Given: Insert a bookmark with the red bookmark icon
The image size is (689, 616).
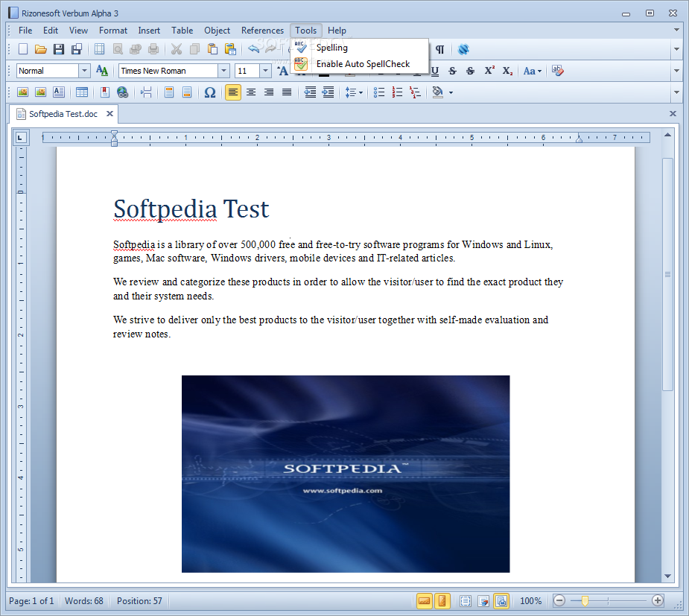Looking at the screenshot, I should tap(104, 92).
